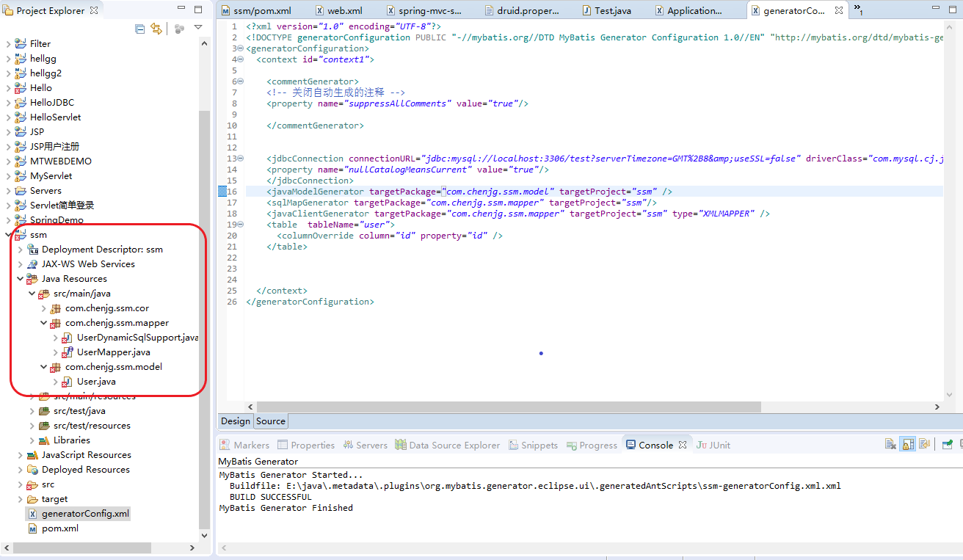
Task: Collapse the ssm project node
Action: (x=8, y=235)
